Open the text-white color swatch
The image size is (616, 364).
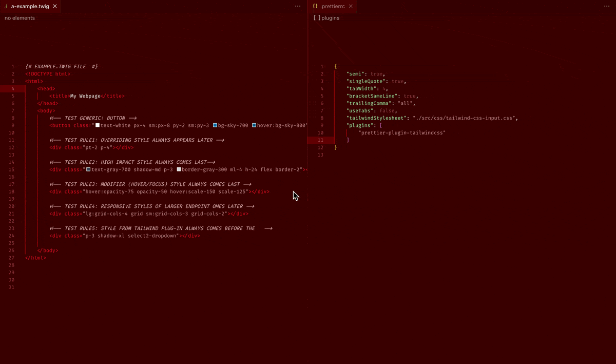tap(98, 125)
